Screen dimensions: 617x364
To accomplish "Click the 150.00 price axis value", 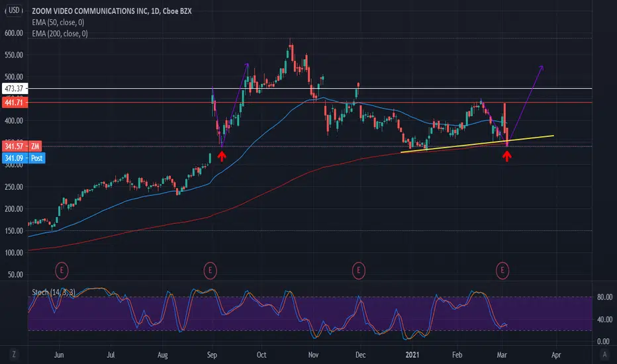I will click(x=14, y=231).
